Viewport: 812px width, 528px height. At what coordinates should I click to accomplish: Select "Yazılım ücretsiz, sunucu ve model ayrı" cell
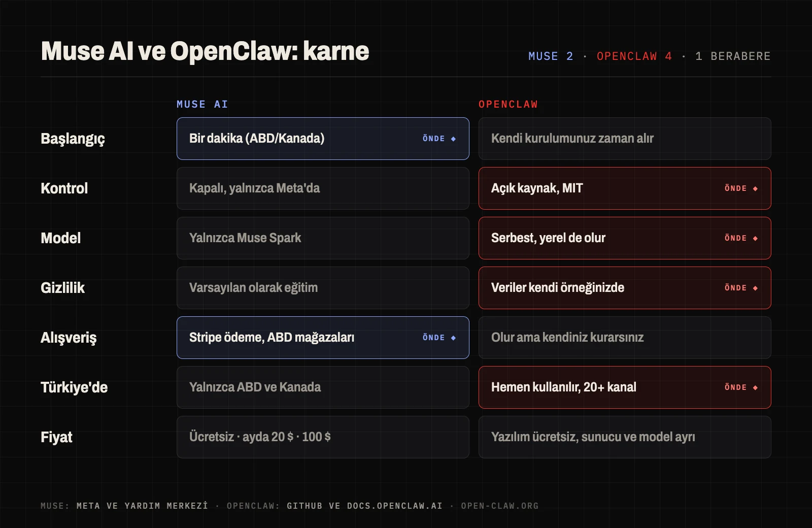coord(625,437)
